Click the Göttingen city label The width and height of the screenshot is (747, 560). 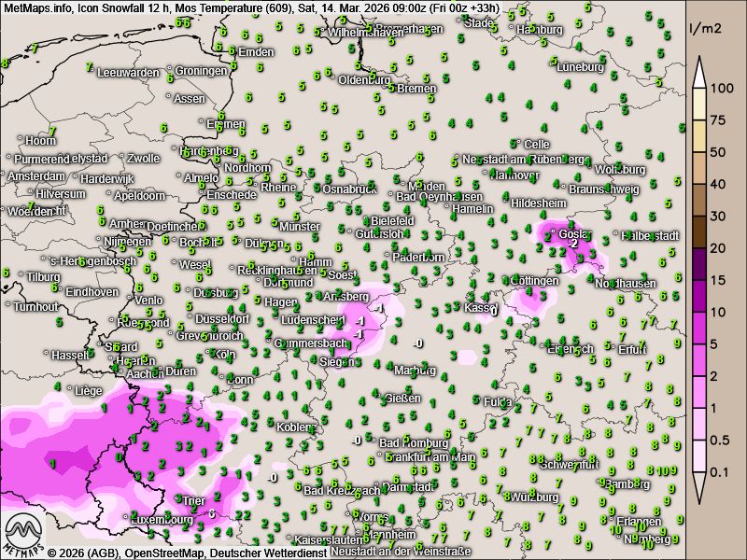(x=535, y=280)
